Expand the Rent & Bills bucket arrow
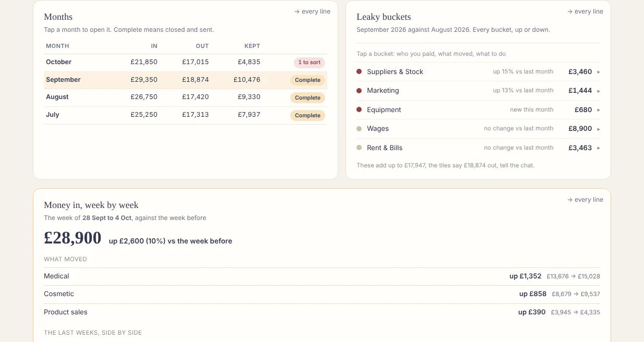The width and height of the screenshot is (644, 342). (x=599, y=148)
